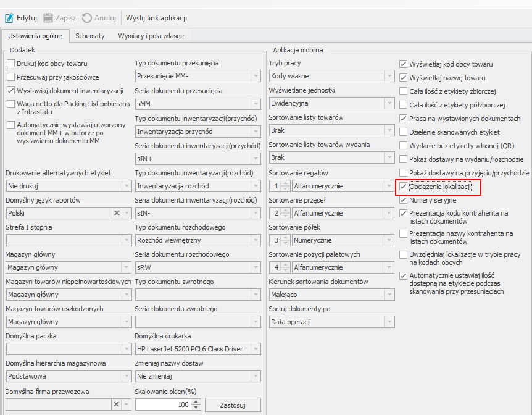Click the Anuluj undo icon
This screenshot has height=415, width=532.
[x=87, y=18]
